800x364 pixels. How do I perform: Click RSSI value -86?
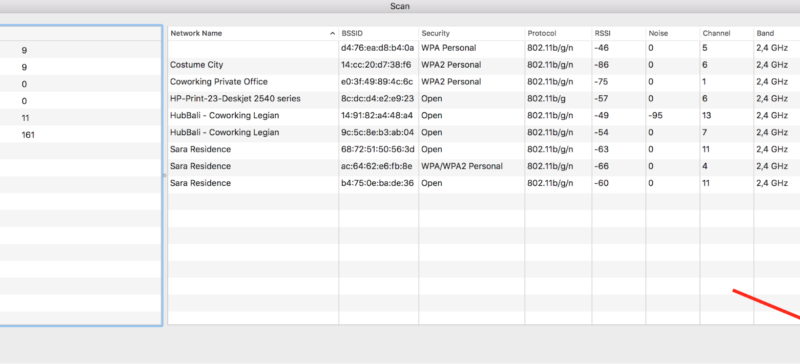click(x=602, y=65)
